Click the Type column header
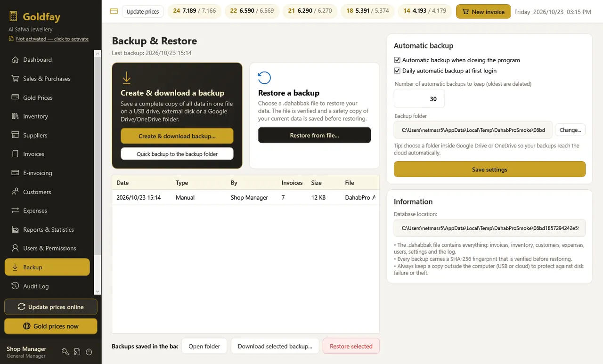Screen dimensions: 603x364 [x=182, y=183]
